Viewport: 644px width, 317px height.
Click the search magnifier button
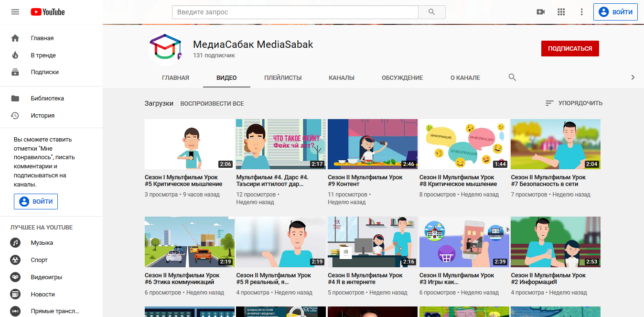tap(432, 12)
